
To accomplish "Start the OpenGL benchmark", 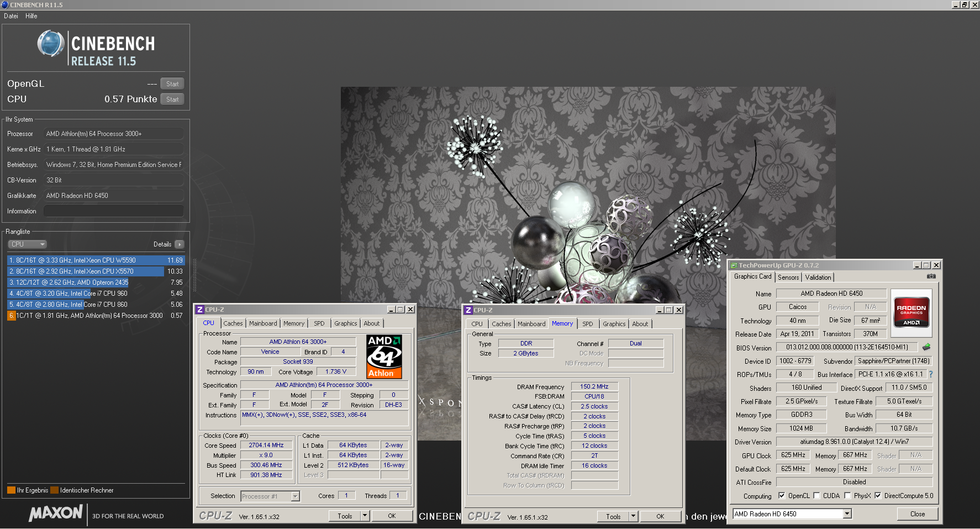I will [172, 84].
